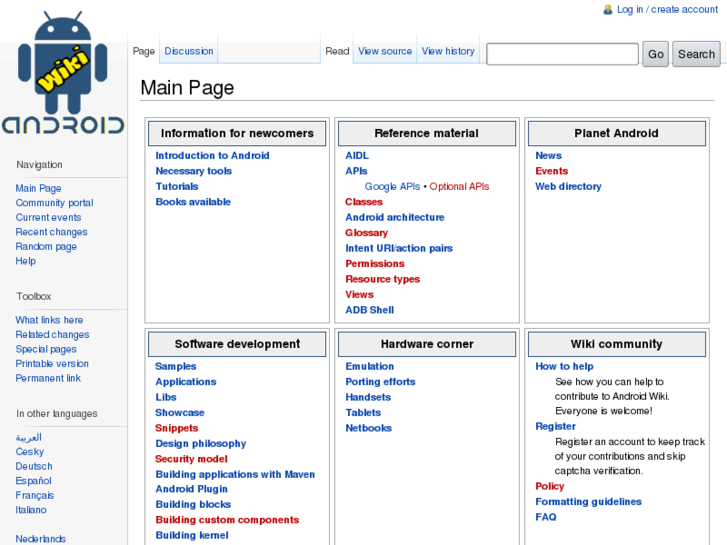Go to Community portal
727x545 pixels.
pos(54,203)
